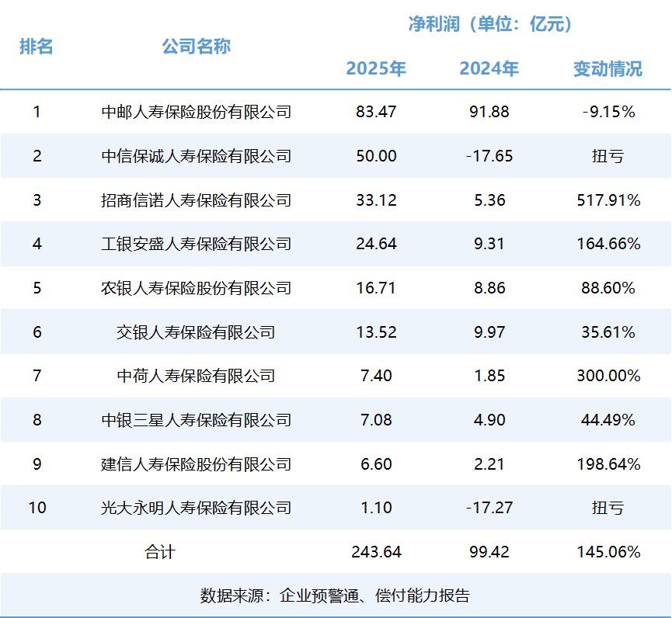672x618 pixels.
Task: Click the 517.91% change value
Action: point(608,200)
